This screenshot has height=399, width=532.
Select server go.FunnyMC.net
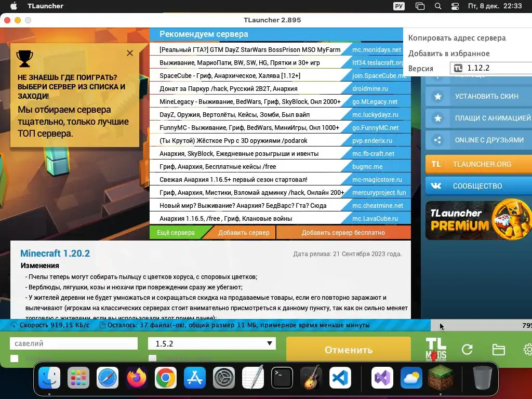point(375,128)
